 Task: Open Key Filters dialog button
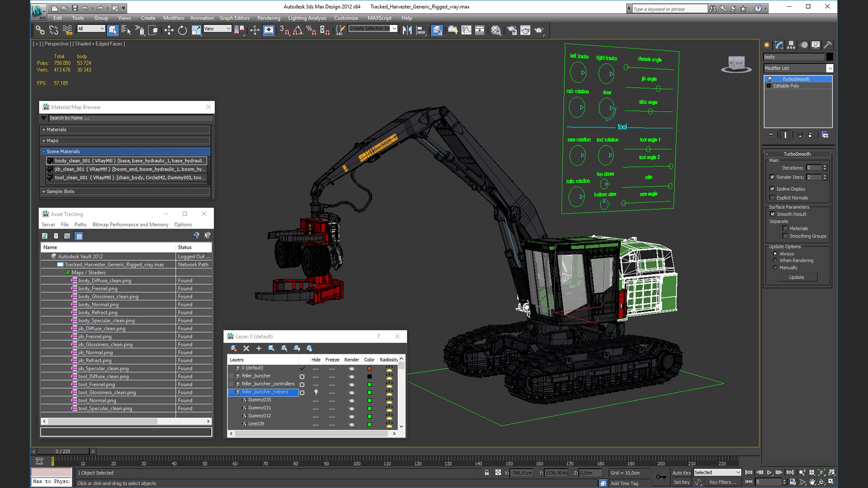[x=722, y=482]
